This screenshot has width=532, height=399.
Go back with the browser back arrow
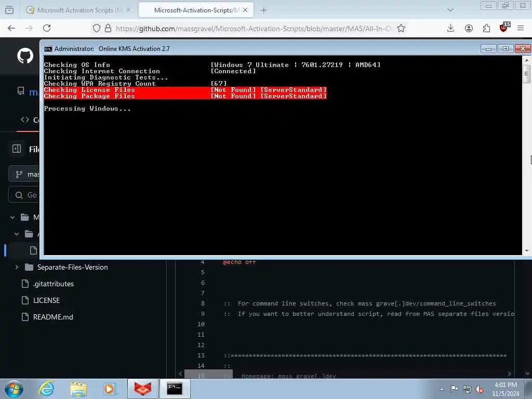[x=11, y=28]
